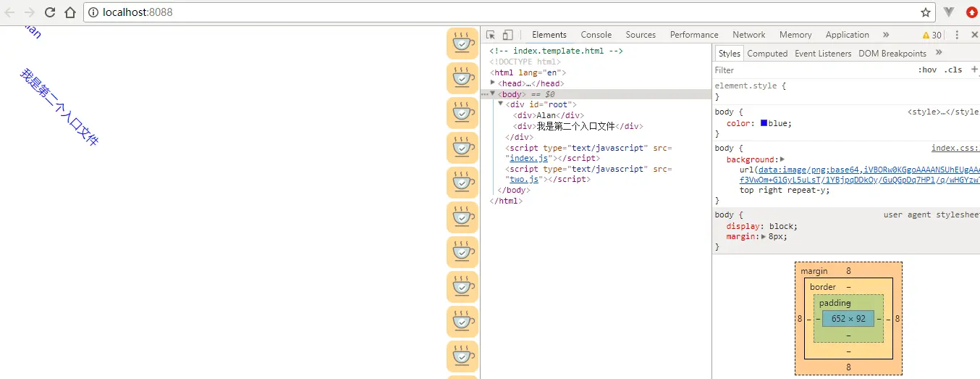Switch to the Console tab
980x379 pixels.
tap(596, 35)
